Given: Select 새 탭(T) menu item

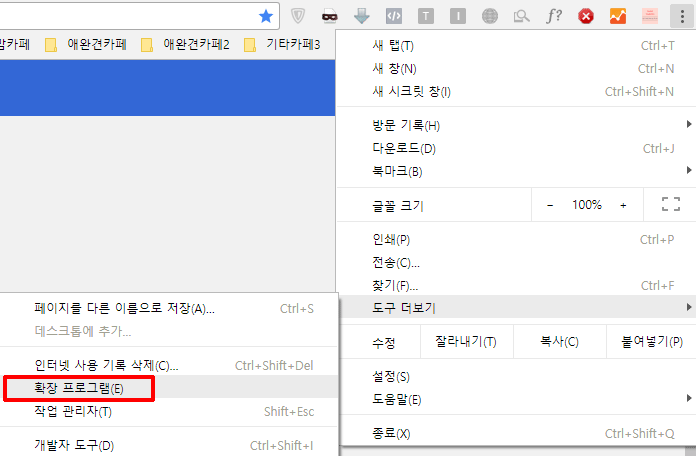Looking at the screenshot, I should tap(516, 46).
